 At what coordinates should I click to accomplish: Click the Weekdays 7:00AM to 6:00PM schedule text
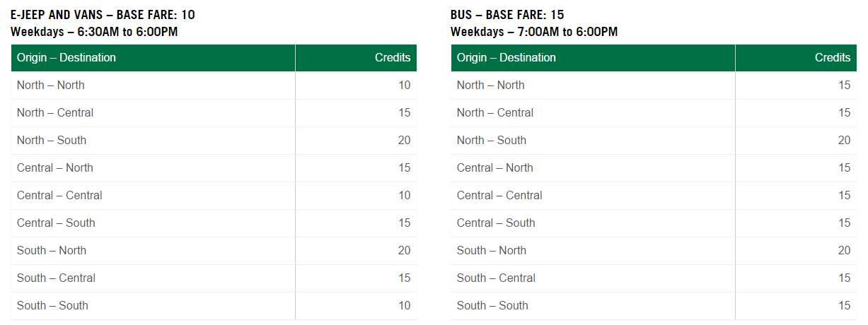(534, 32)
